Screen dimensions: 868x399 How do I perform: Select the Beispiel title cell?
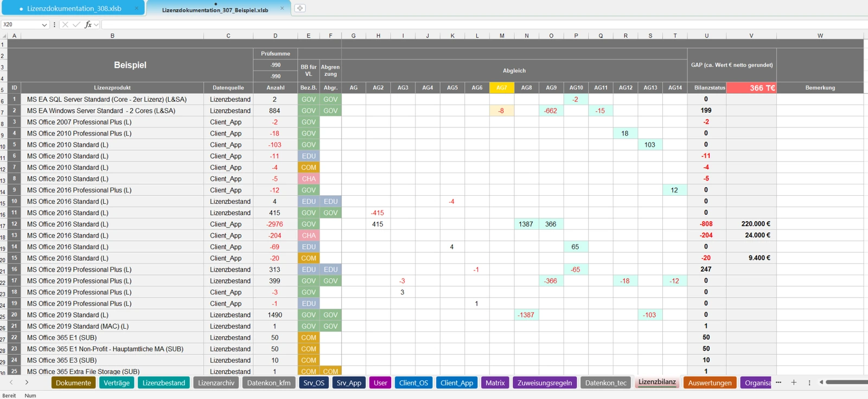130,65
